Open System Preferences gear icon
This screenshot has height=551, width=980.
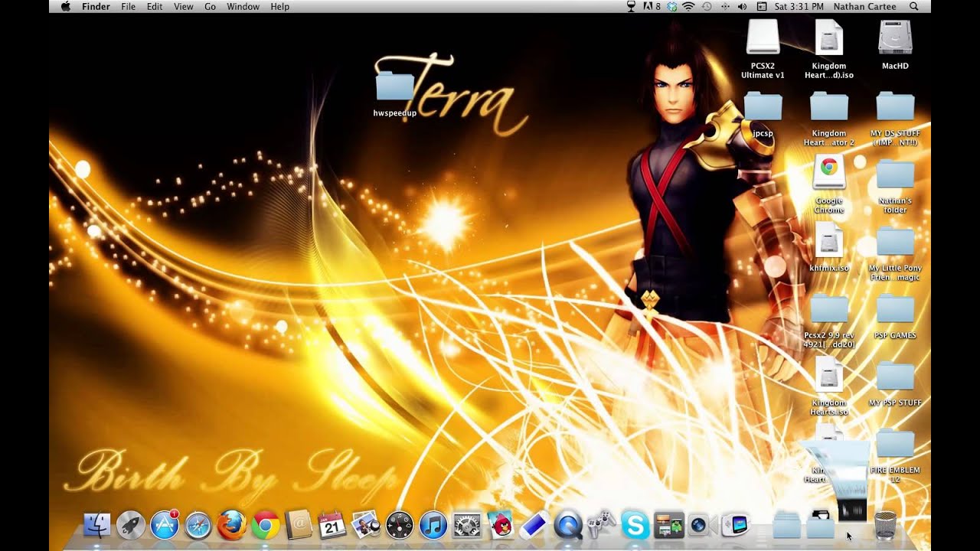point(467,525)
